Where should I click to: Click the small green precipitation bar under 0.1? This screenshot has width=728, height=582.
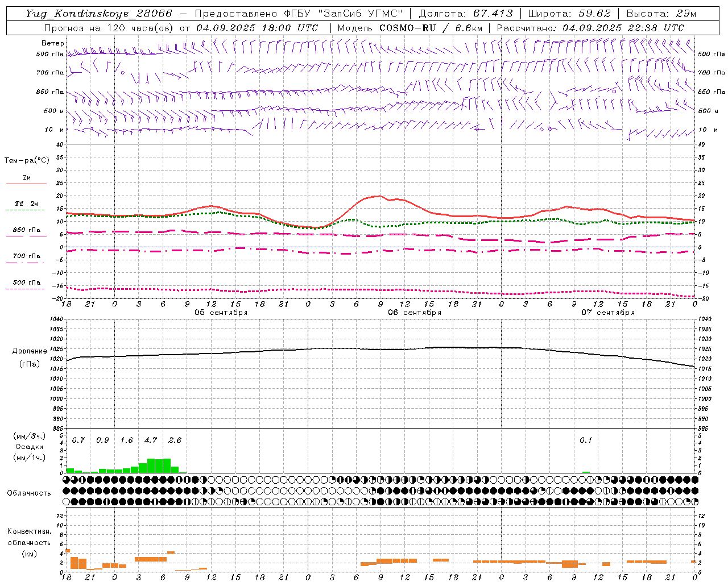(586, 472)
